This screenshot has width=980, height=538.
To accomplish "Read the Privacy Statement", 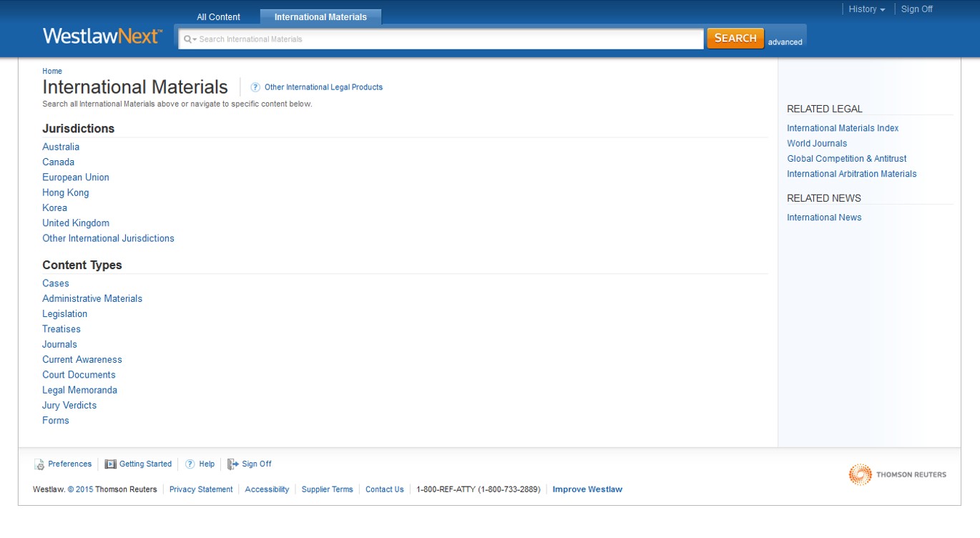I will tap(201, 490).
